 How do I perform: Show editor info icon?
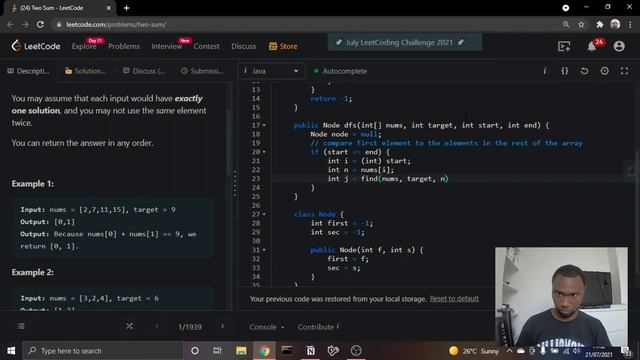[x=544, y=71]
